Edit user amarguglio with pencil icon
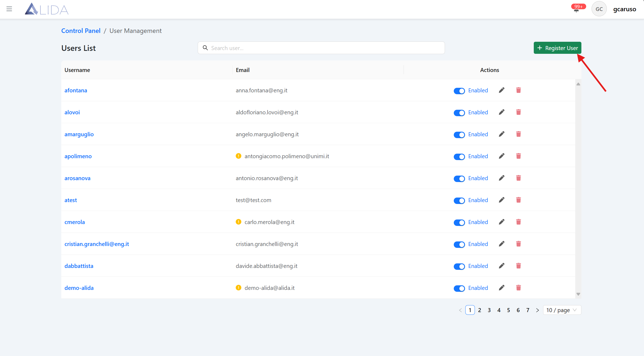The height and width of the screenshot is (356, 644). pyautogui.click(x=502, y=134)
